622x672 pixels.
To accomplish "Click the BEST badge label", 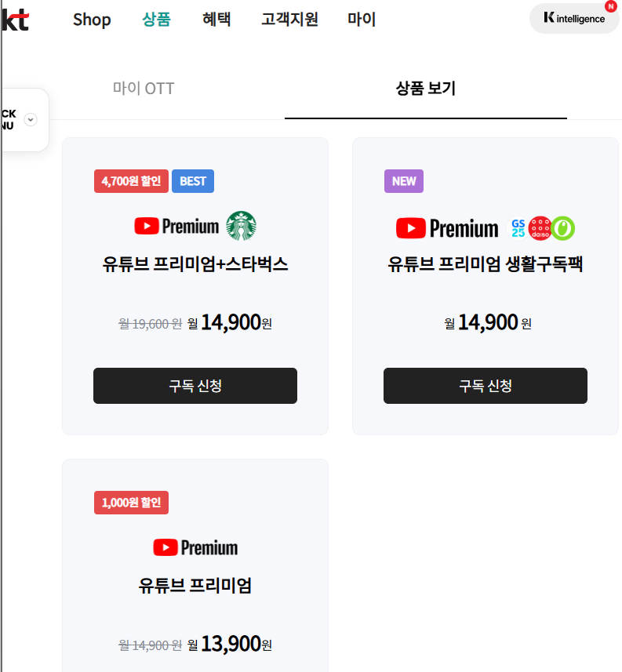I will (192, 181).
